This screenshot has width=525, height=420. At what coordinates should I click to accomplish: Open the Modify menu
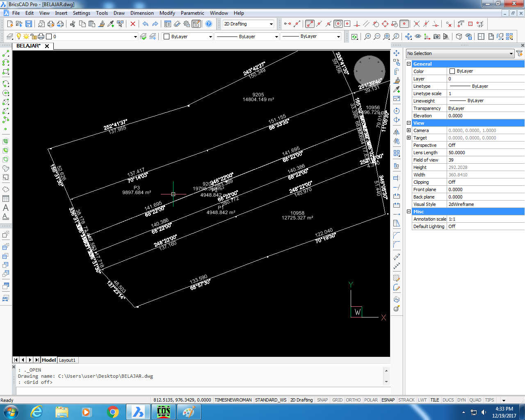pyautogui.click(x=167, y=13)
